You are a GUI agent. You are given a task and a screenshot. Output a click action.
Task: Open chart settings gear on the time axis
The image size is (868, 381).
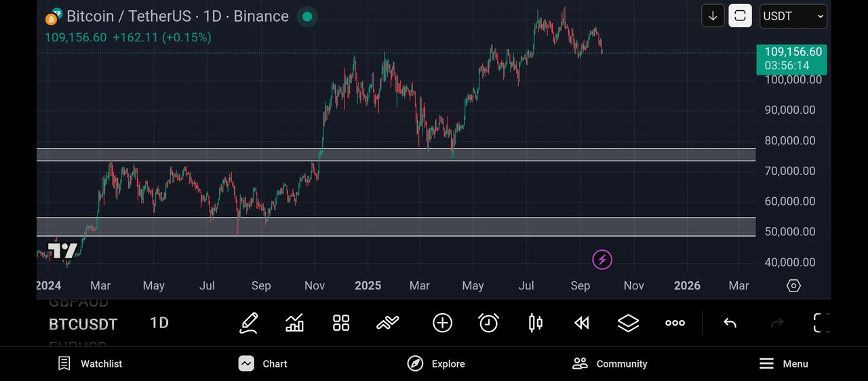pyautogui.click(x=793, y=285)
